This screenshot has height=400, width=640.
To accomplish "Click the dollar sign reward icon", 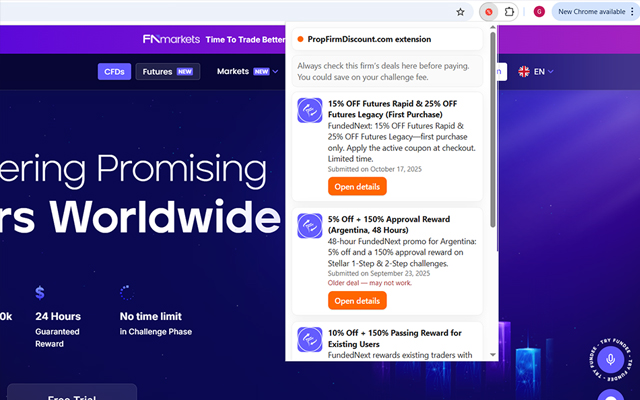I will coord(40,293).
